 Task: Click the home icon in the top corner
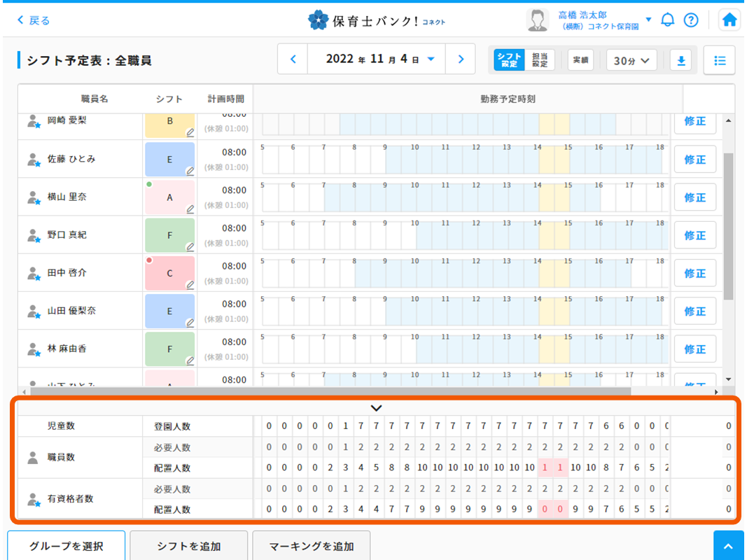tap(729, 20)
